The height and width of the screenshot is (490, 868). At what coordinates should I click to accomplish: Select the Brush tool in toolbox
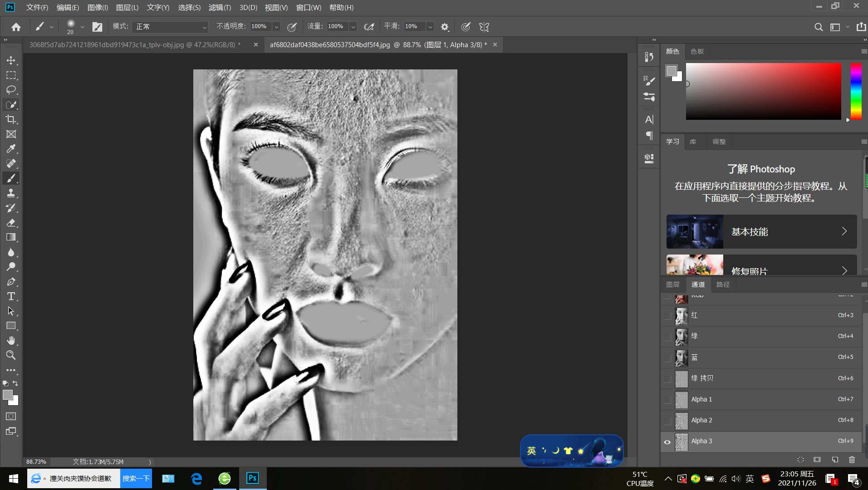[11, 178]
